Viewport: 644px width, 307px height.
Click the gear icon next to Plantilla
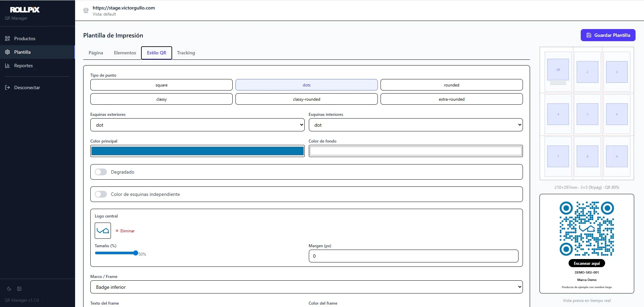pyautogui.click(x=7, y=52)
